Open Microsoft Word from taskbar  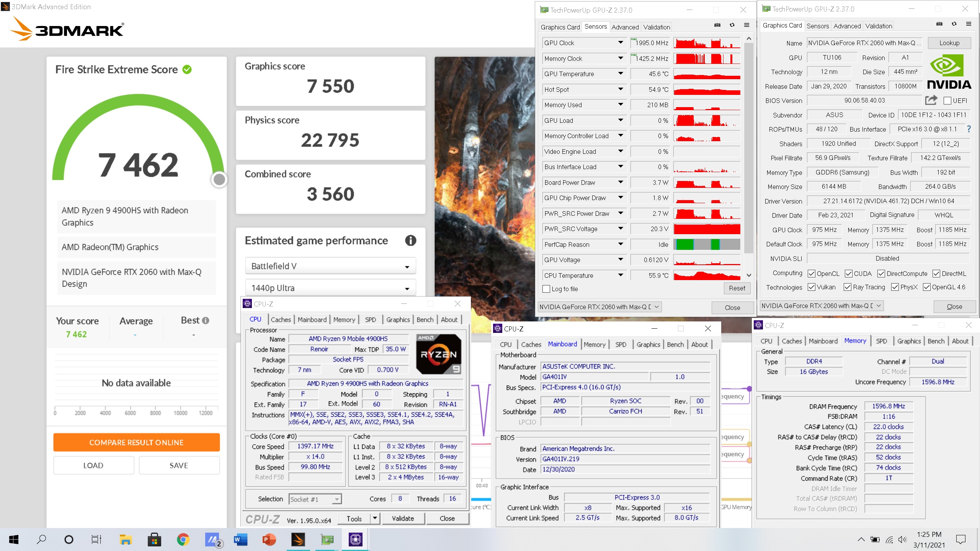(241, 540)
